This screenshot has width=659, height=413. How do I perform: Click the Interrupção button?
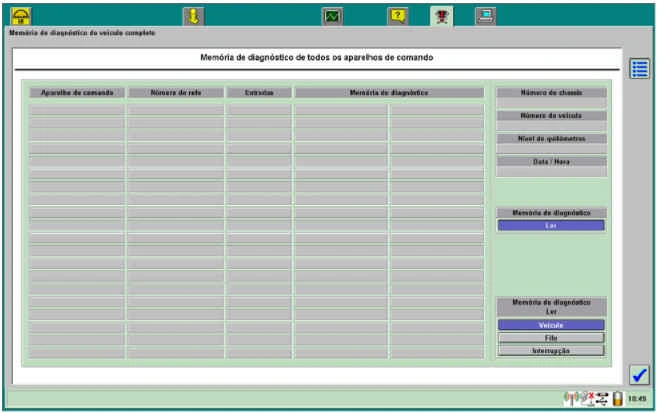[551, 351]
